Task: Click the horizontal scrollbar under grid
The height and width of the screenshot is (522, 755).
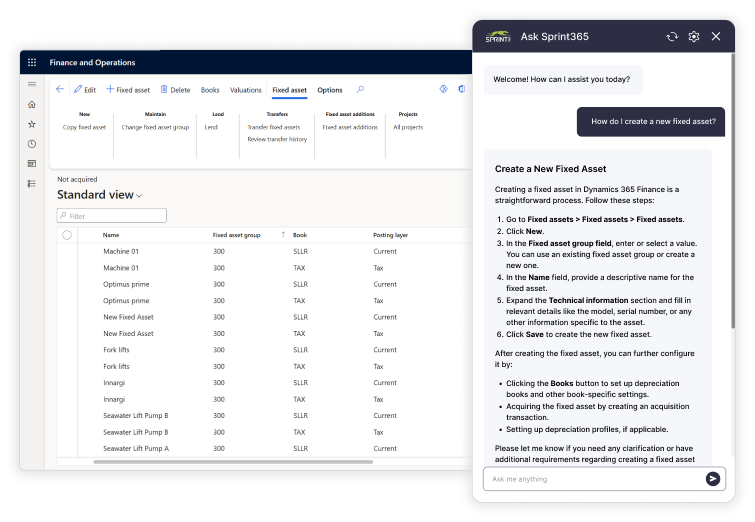Action: (x=233, y=462)
